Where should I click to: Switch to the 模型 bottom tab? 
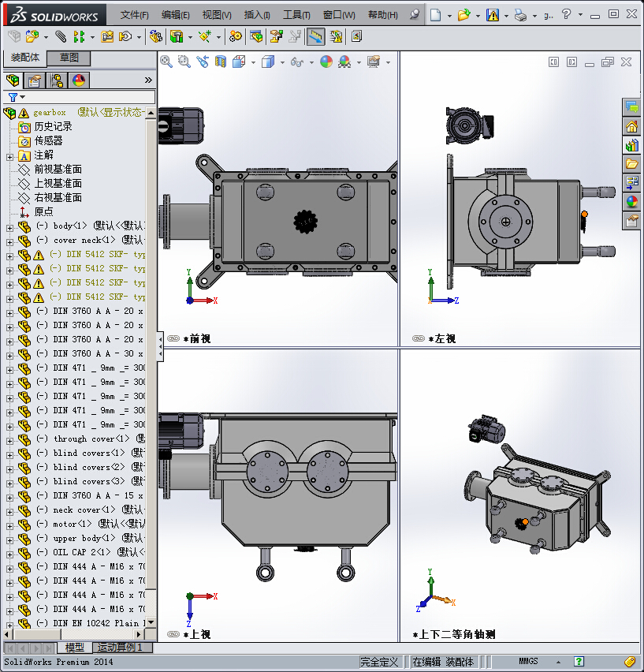[75, 647]
